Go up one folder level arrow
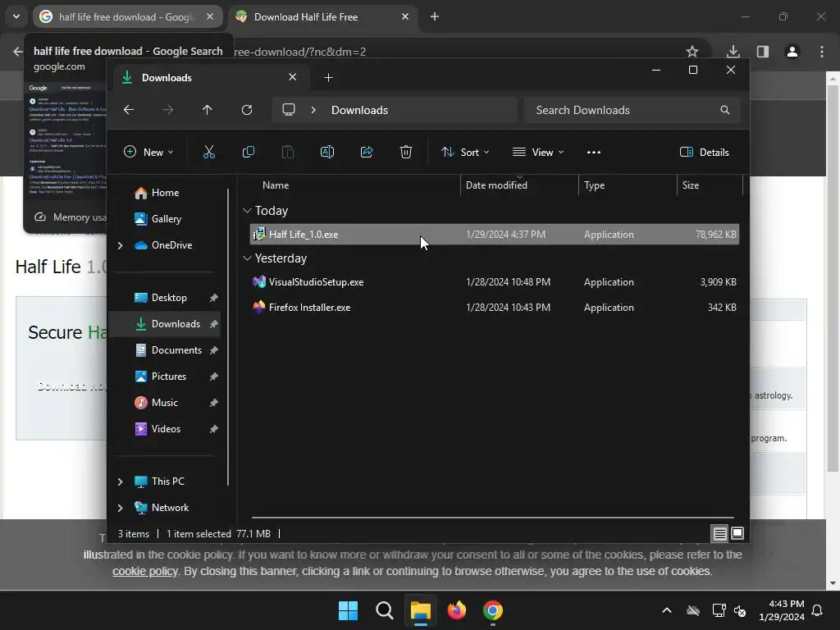 [x=208, y=110]
